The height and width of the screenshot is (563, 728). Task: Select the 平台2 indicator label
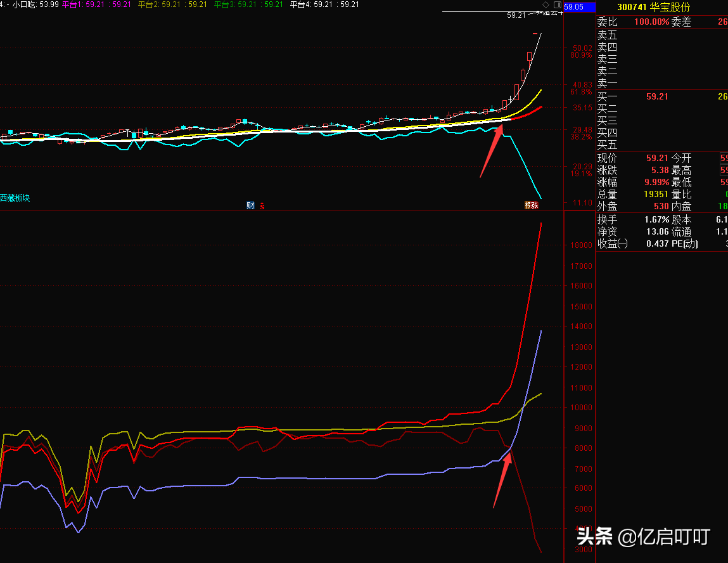coord(149,4)
